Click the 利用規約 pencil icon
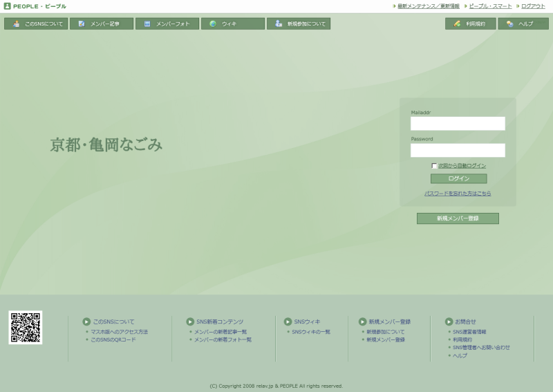Screen dimensions: 553x392 point(457,24)
